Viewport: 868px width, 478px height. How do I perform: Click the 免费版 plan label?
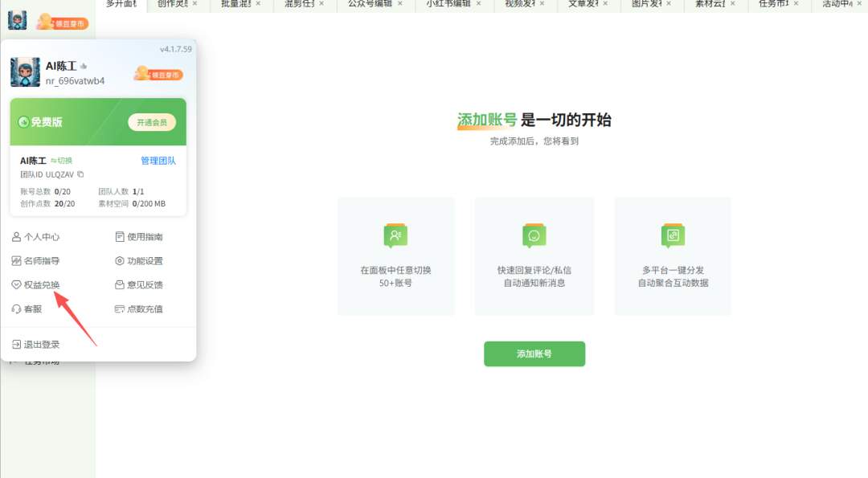[x=47, y=122]
